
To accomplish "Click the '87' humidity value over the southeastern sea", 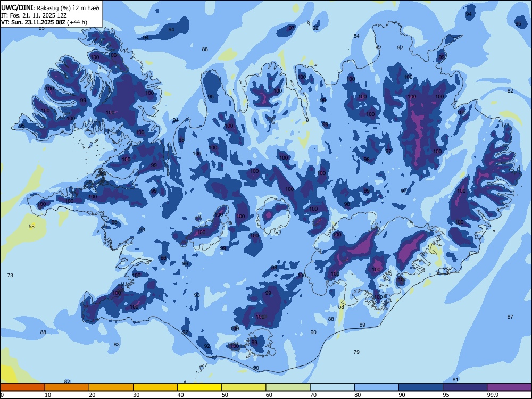I will [510, 317].
